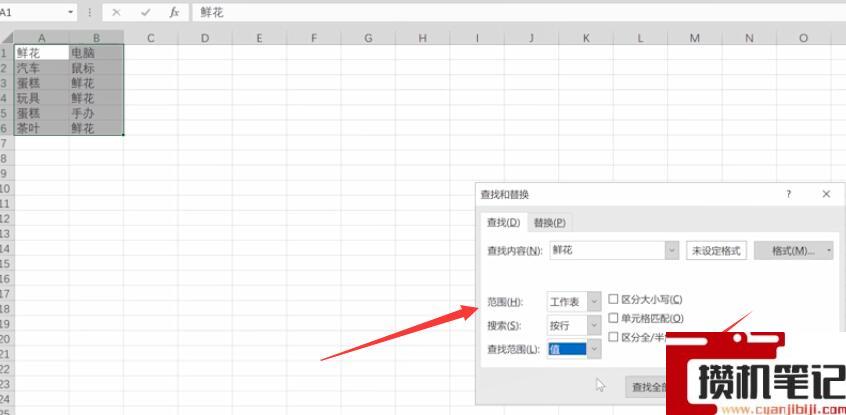Toggle the 区分全/半角 checkbox
The height and width of the screenshot is (415, 846).
click(x=613, y=337)
